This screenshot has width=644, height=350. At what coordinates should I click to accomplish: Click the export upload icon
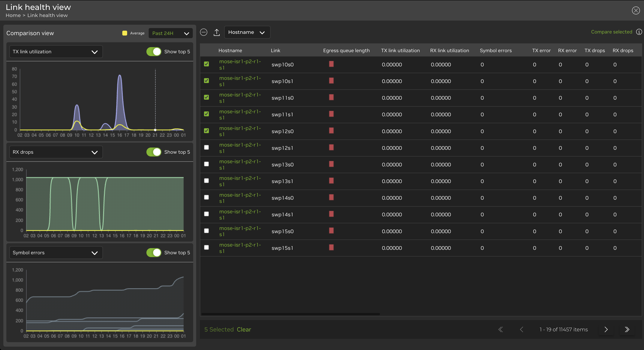(x=217, y=32)
